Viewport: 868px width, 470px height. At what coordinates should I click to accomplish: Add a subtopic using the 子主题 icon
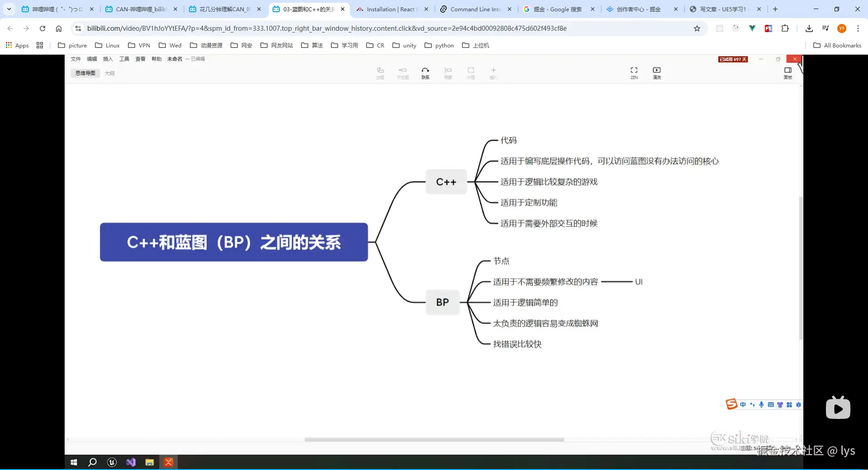click(x=403, y=72)
